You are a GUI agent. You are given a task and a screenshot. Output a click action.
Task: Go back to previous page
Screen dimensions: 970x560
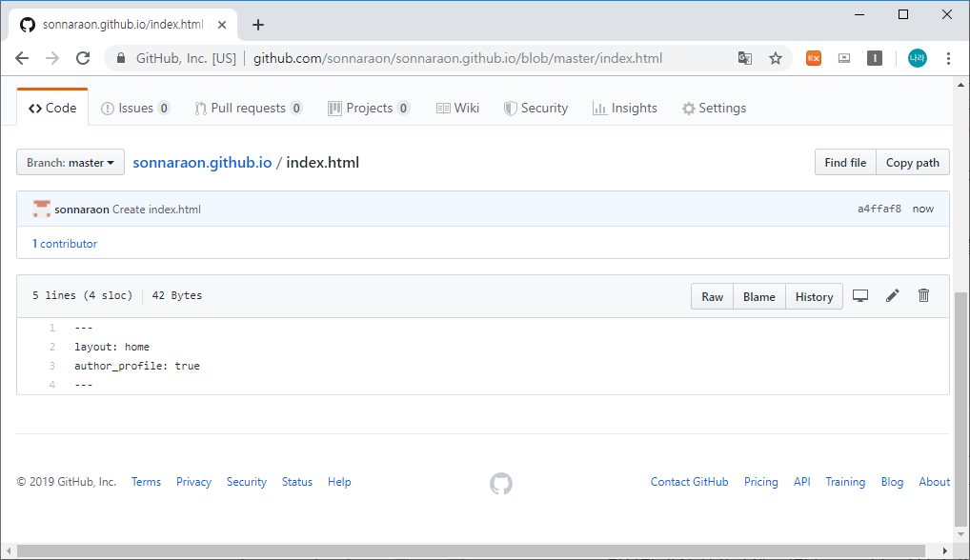[x=22, y=58]
